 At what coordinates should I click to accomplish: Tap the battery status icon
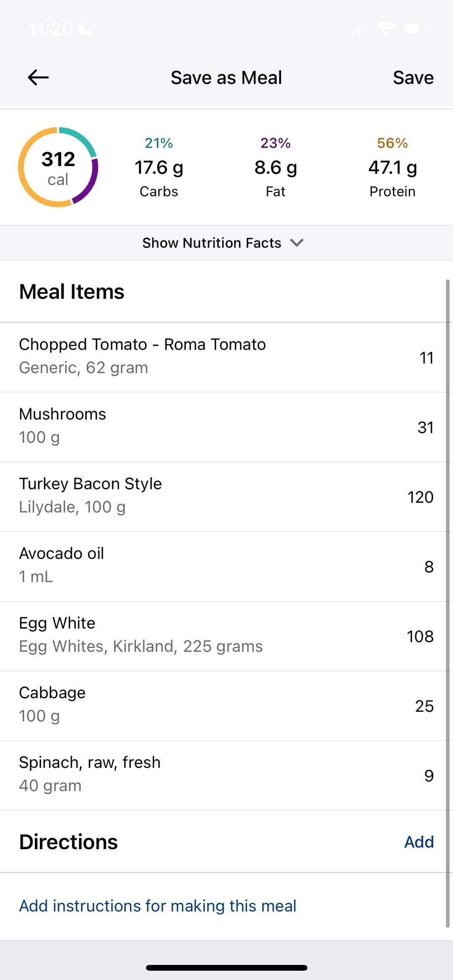click(416, 29)
